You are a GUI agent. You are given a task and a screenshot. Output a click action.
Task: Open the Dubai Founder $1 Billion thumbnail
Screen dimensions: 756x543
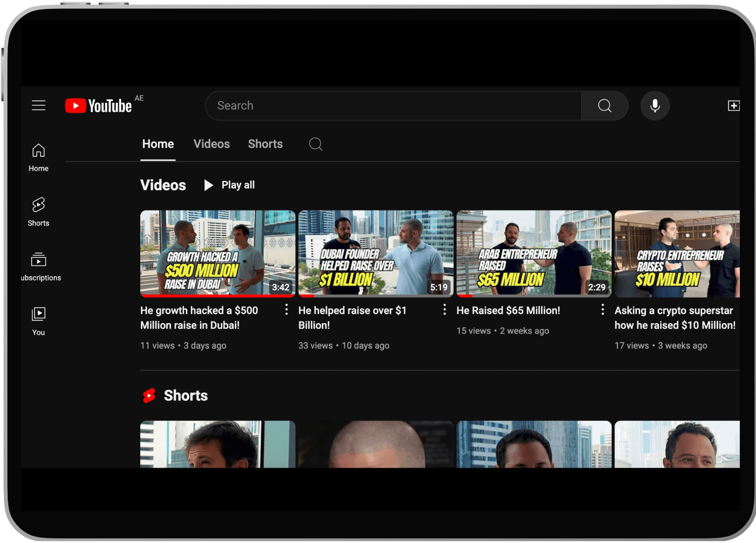[376, 254]
